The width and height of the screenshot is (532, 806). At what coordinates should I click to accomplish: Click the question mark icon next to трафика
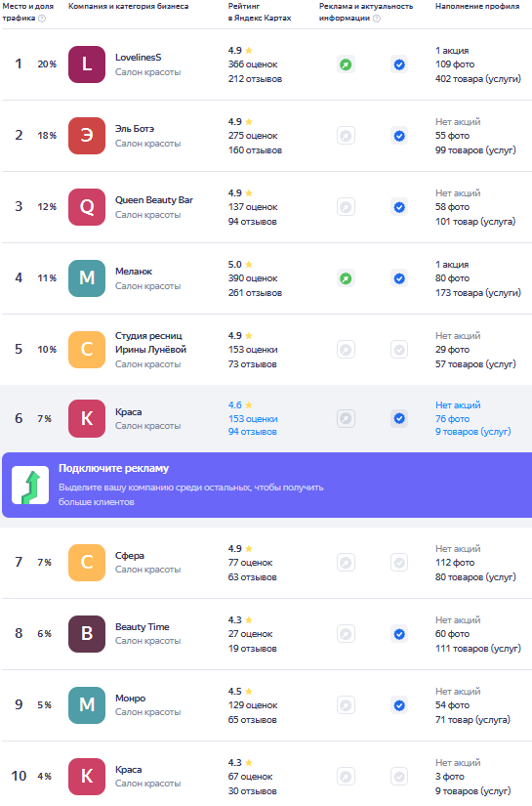(x=42, y=19)
